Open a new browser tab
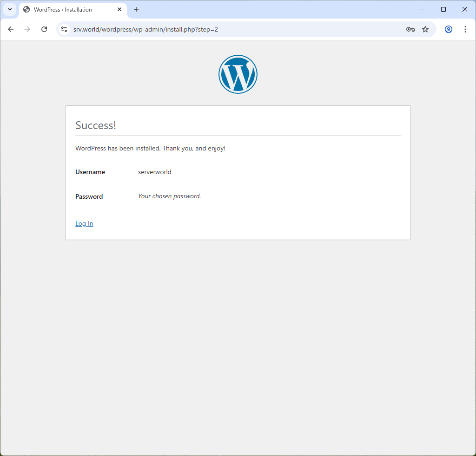 pyautogui.click(x=136, y=9)
